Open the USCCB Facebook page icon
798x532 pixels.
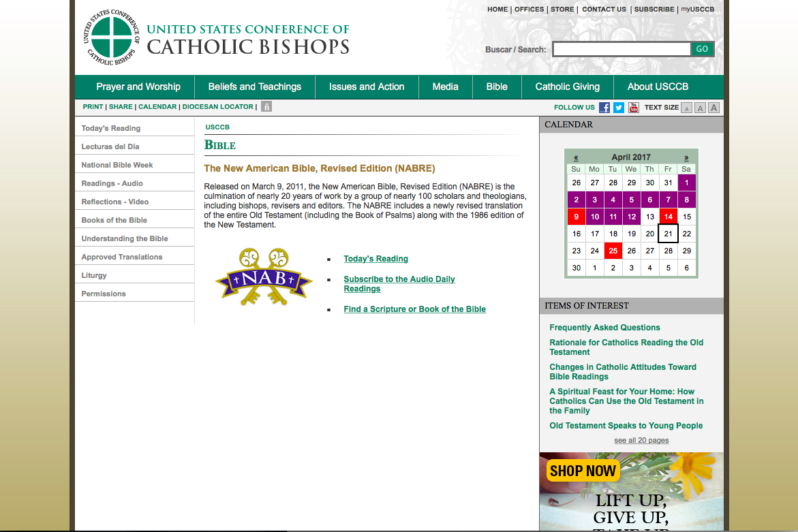coord(604,108)
